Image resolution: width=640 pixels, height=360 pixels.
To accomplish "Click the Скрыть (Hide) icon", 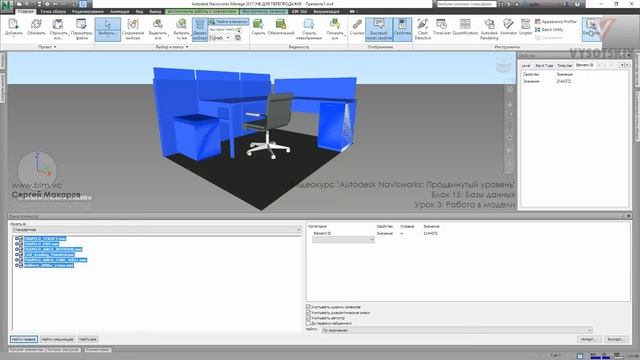I will tap(258, 24).
